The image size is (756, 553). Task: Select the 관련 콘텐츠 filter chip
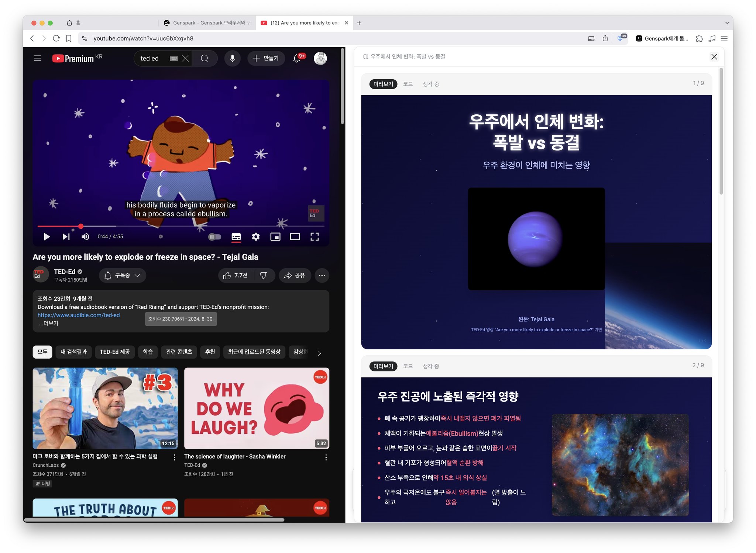pos(179,352)
